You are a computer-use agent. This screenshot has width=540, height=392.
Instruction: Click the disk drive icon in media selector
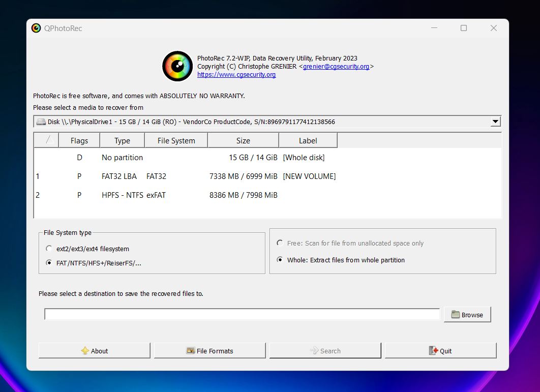click(x=41, y=122)
